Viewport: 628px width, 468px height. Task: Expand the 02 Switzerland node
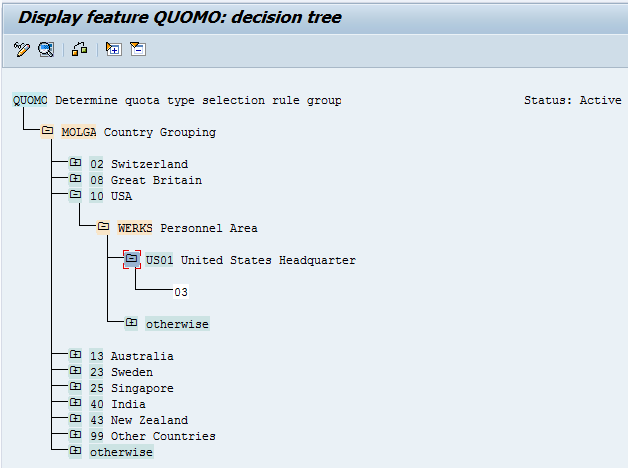tap(75, 164)
